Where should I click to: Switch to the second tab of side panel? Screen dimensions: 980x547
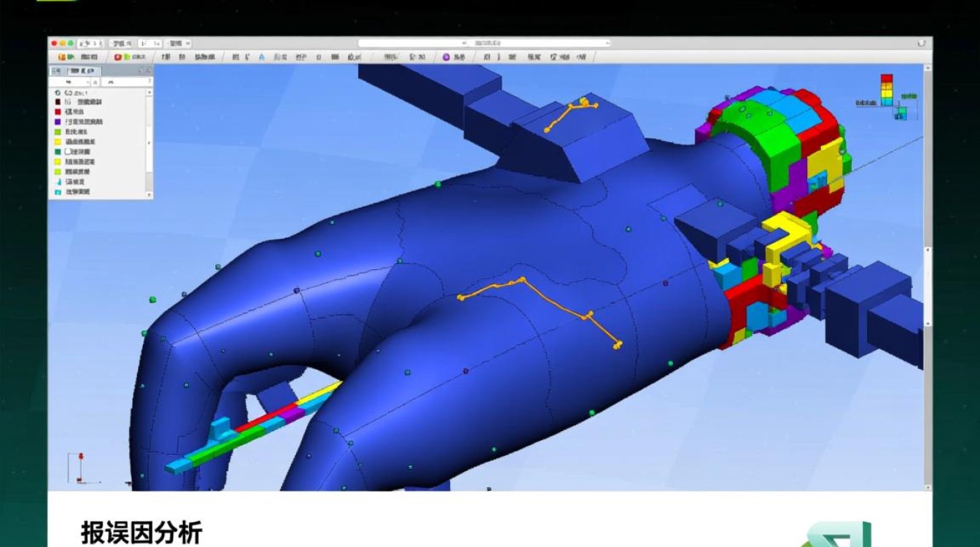[83, 71]
